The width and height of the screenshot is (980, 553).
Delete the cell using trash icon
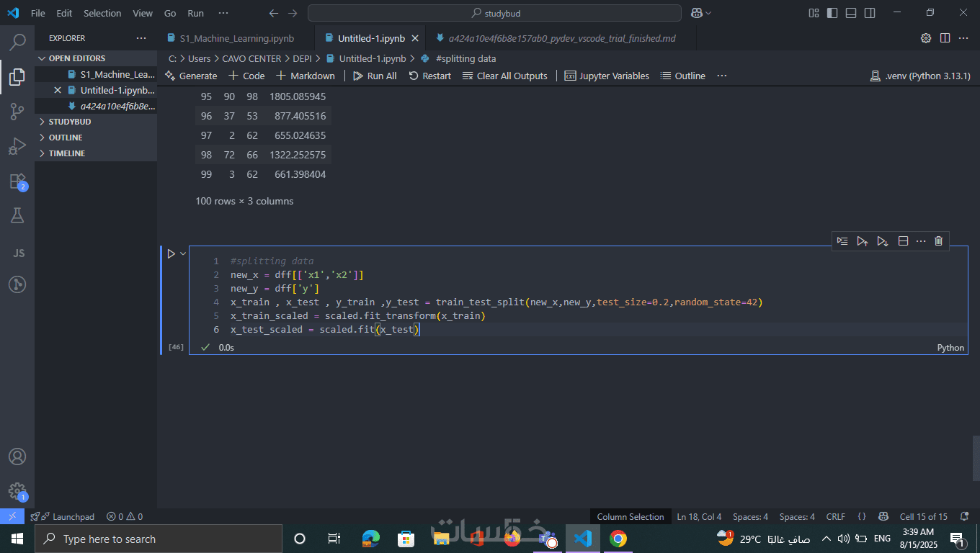[x=938, y=241]
